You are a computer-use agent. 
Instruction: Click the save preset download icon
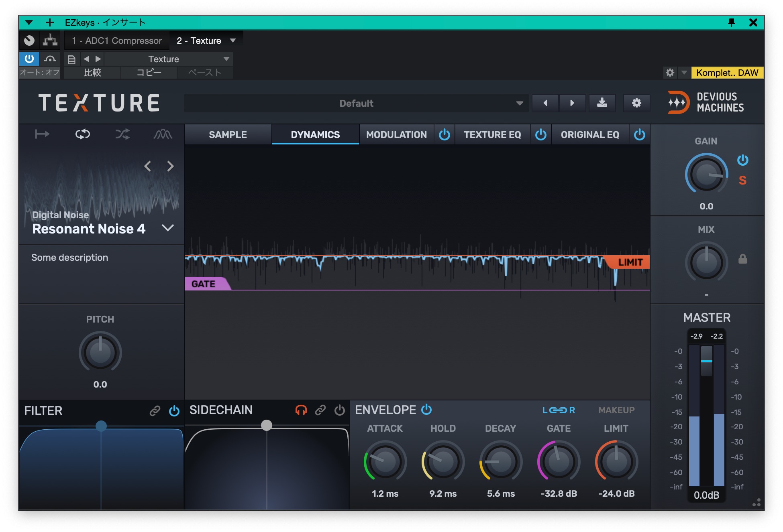602,103
